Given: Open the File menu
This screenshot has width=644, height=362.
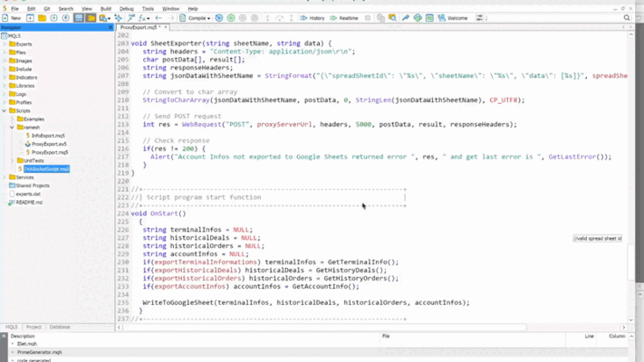Looking at the screenshot, I should point(14,9).
